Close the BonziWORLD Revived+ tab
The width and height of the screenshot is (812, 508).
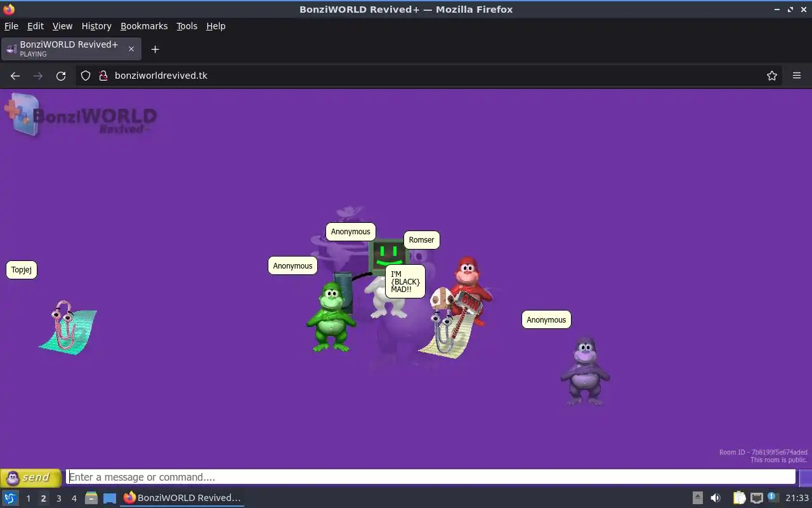pos(131,49)
